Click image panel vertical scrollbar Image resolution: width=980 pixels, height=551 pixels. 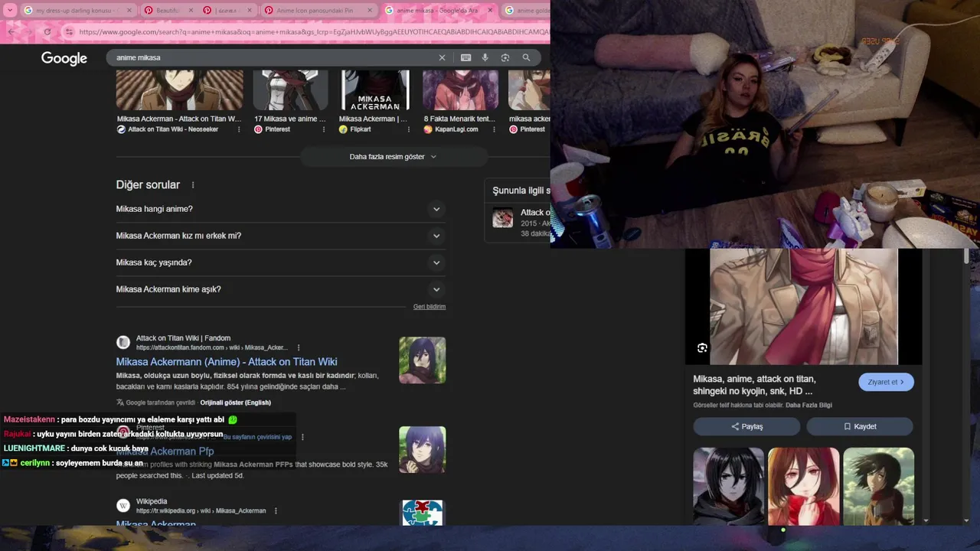click(x=967, y=256)
